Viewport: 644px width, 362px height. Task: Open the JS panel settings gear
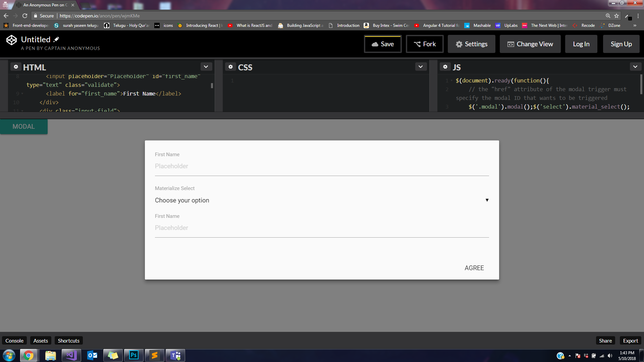point(445,67)
